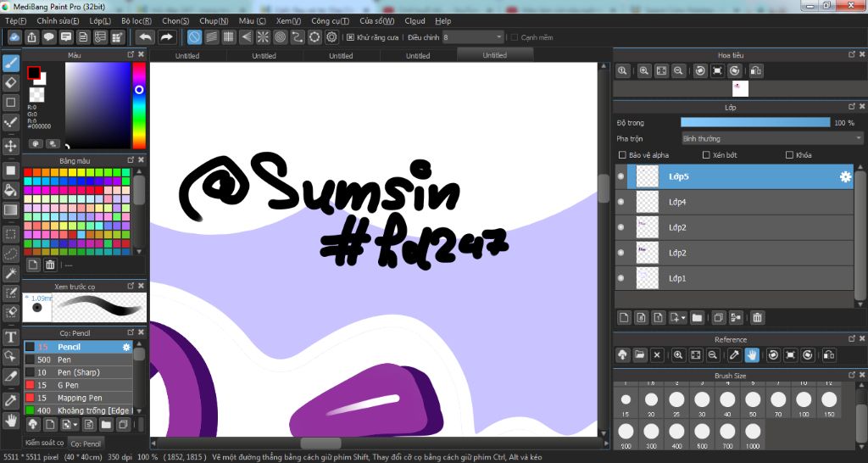Hide layer Lớp5 visibility dot
The height and width of the screenshot is (463, 868).
coord(620,176)
